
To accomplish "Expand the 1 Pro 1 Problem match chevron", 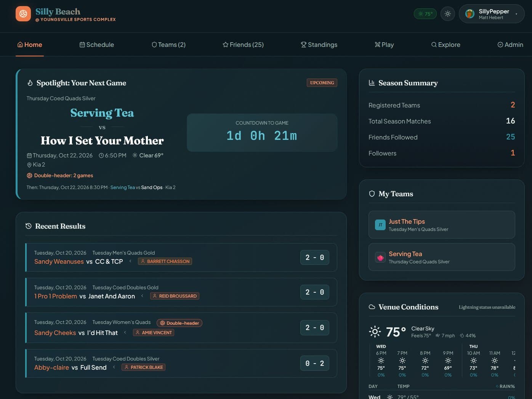I will pyautogui.click(x=143, y=296).
